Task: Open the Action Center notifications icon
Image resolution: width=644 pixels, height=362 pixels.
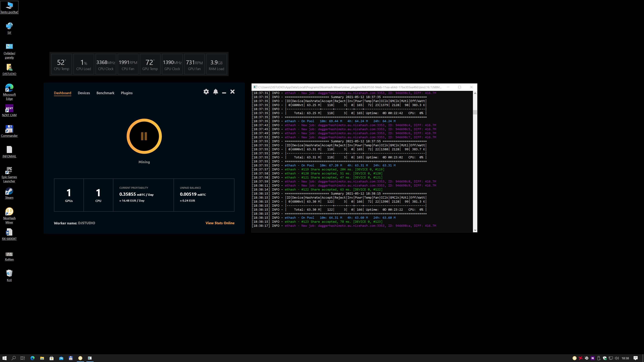Action: (x=636, y=358)
